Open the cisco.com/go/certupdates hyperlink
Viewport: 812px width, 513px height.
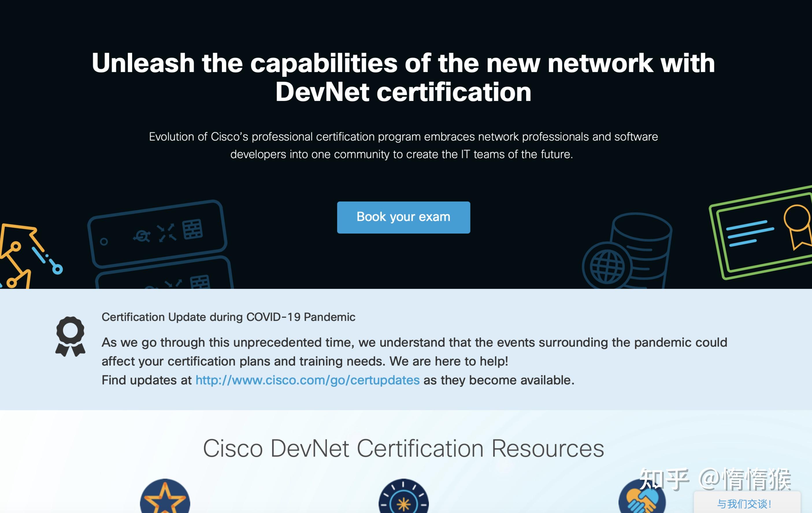tap(307, 380)
